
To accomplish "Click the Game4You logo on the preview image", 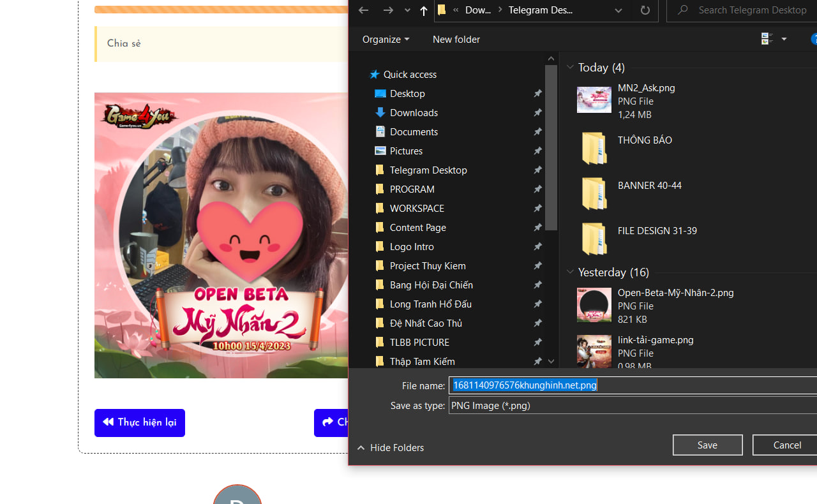I will [x=139, y=116].
